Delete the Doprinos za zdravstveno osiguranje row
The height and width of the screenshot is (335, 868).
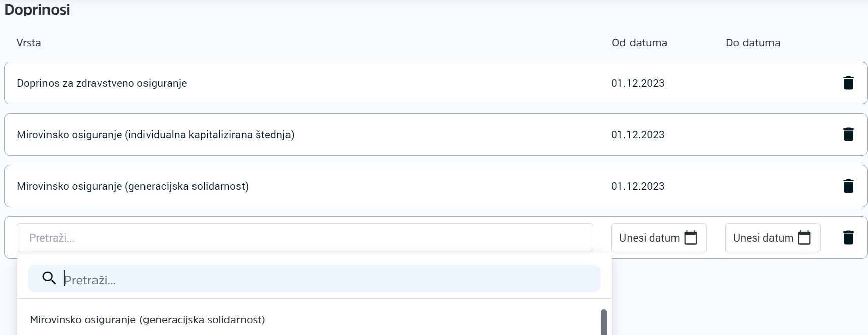848,83
